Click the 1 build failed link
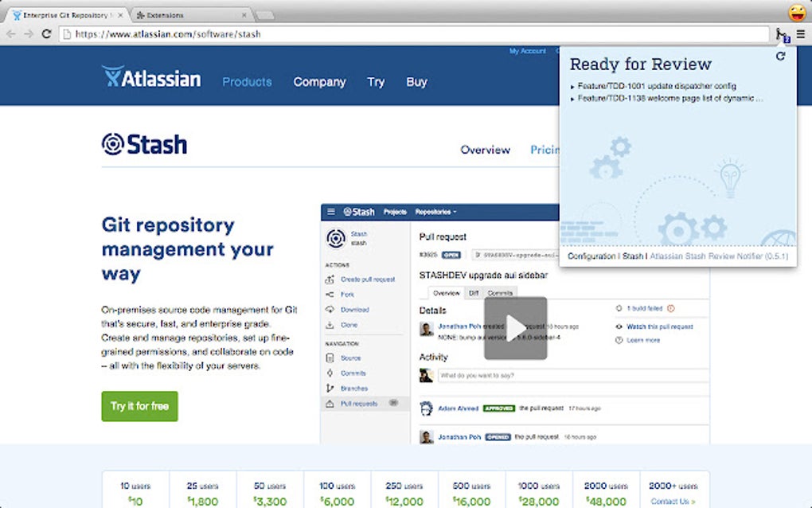Viewport: 812px width, 508px height. (x=645, y=309)
